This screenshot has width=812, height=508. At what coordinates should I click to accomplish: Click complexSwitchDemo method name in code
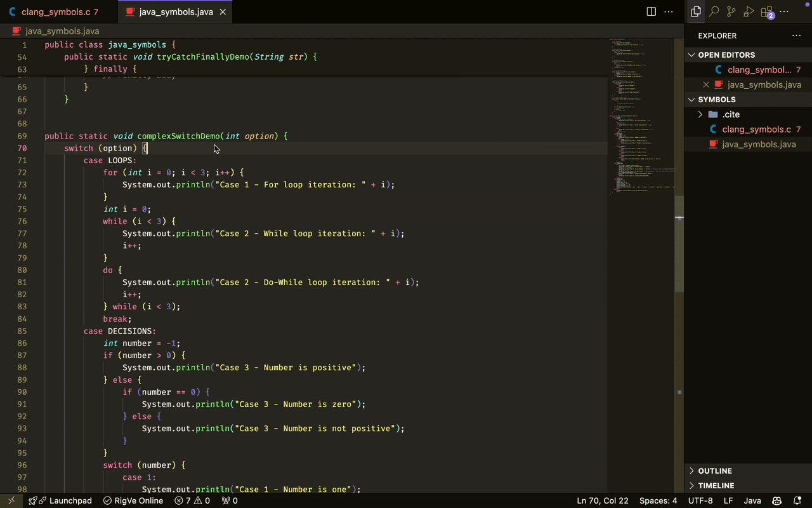(178, 136)
